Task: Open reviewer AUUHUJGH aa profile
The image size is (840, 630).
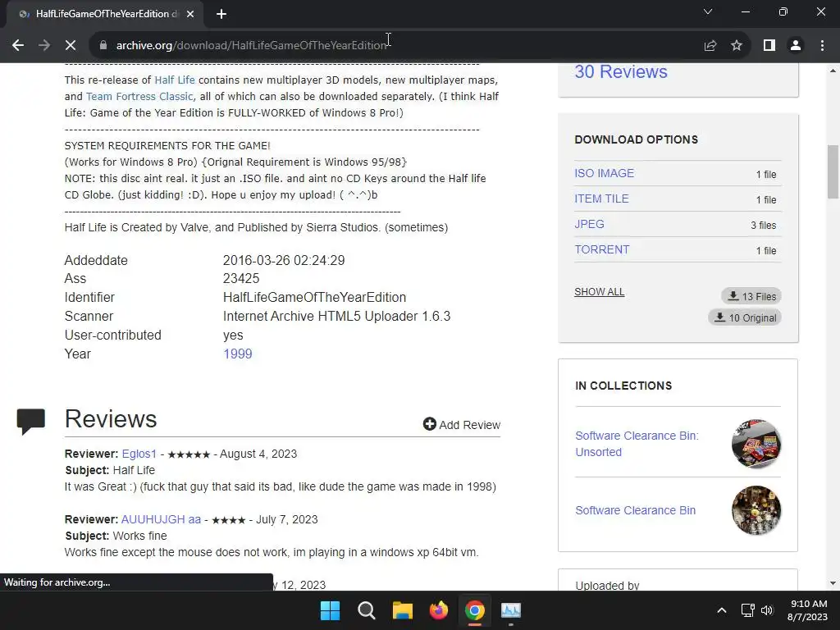Action: tap(161, 519)
